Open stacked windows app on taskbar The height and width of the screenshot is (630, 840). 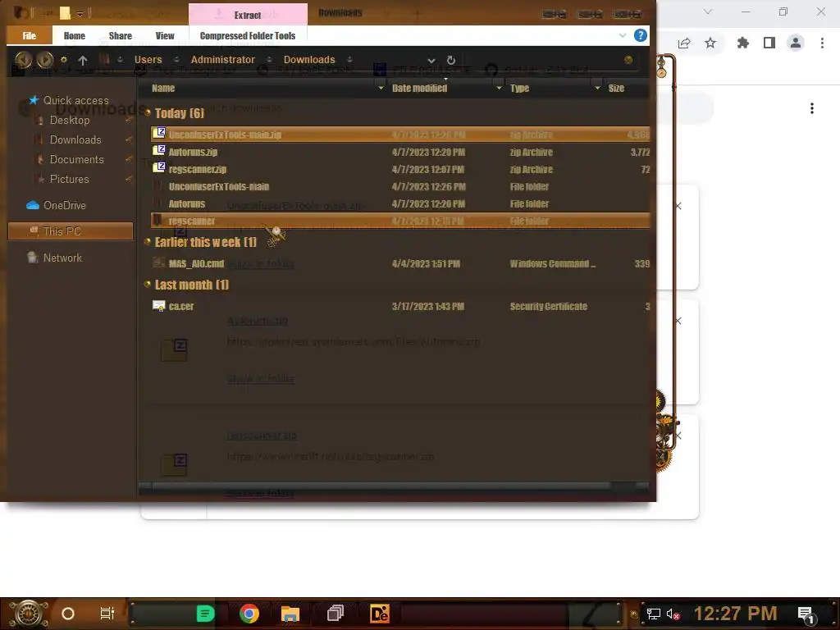tap(336, 614)
